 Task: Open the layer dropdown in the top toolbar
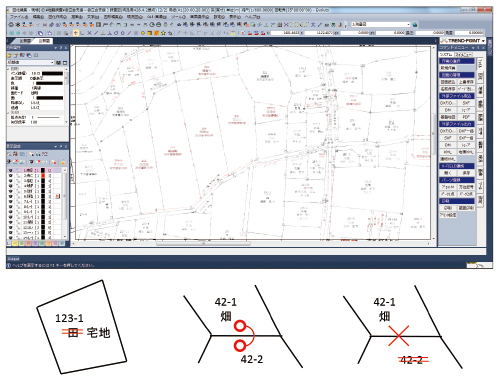click(x=381, y=25)
